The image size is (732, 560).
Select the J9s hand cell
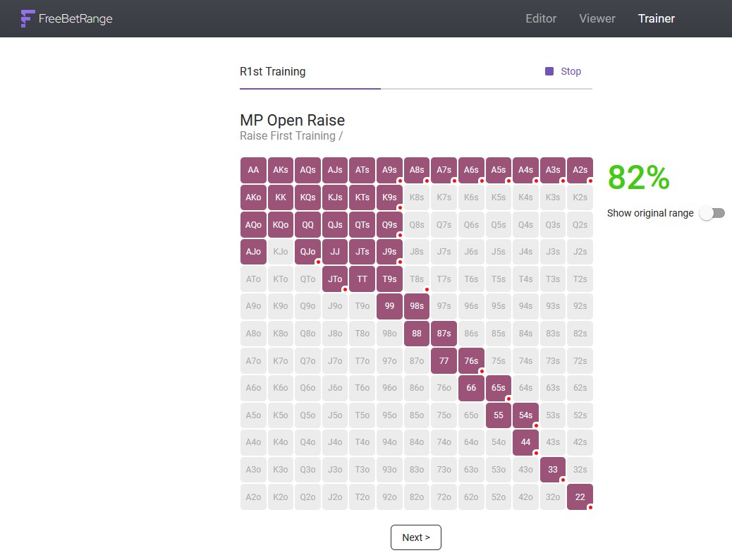[389, 251]
